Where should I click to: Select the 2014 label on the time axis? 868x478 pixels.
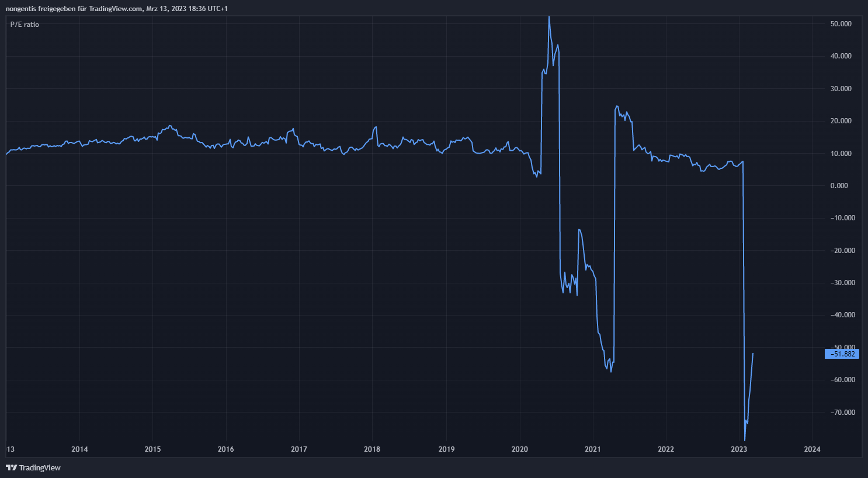tap(79, 449)
